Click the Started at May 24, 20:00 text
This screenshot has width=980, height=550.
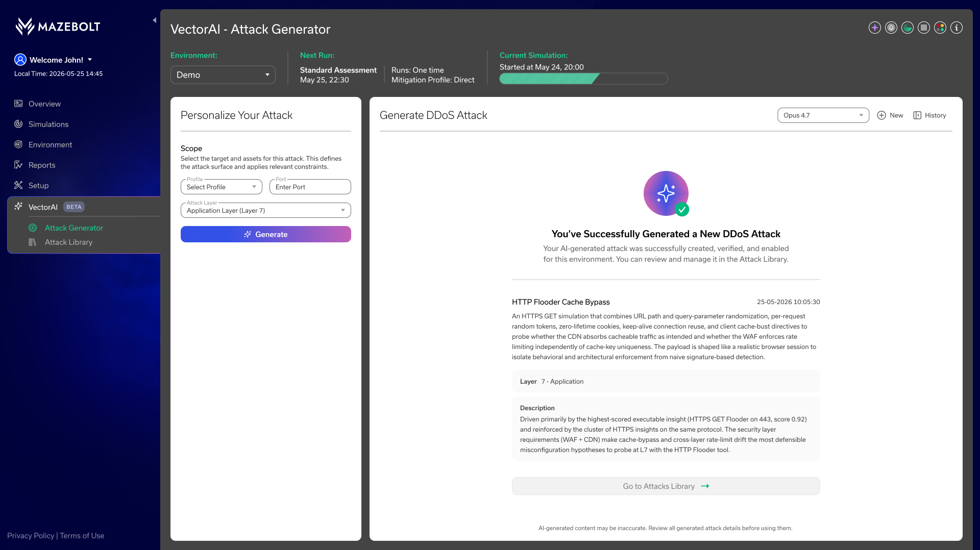click(542, 67)
